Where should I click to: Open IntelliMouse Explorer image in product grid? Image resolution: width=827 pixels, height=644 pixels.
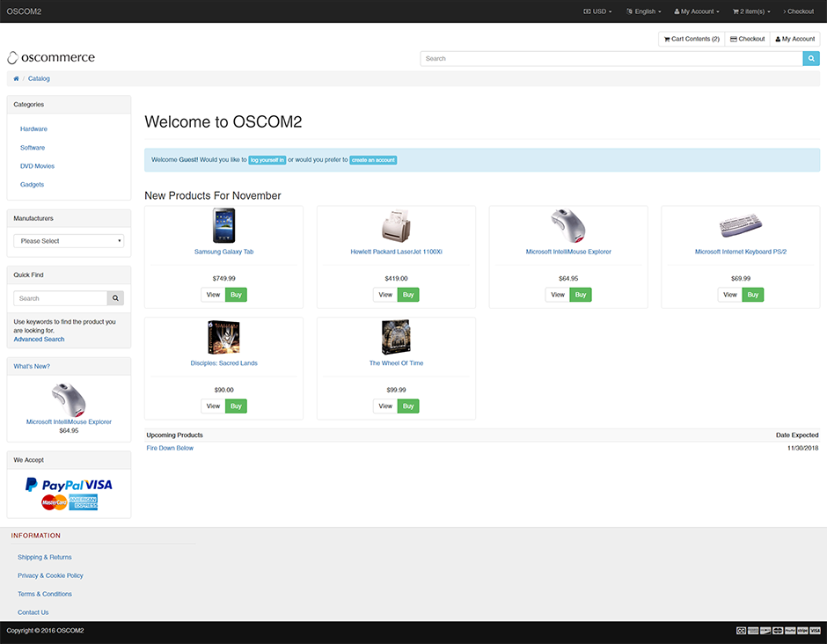click(x=568, y=225)
